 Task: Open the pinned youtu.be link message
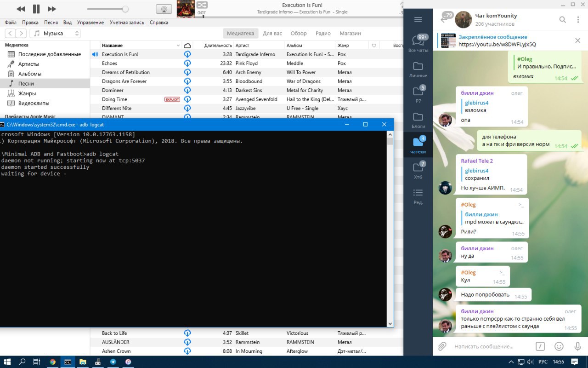pos(497,45)
